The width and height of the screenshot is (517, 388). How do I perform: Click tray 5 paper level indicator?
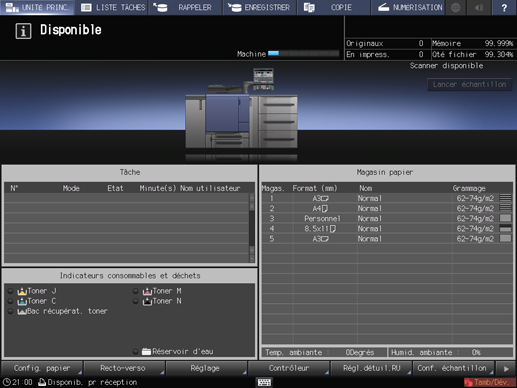(x=505, y=238)
